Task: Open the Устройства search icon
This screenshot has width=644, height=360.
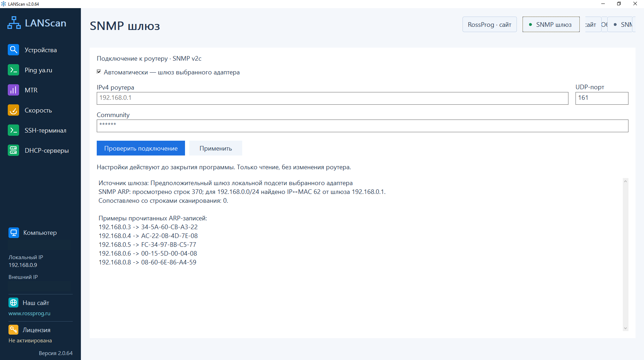Action: (13, 50)
